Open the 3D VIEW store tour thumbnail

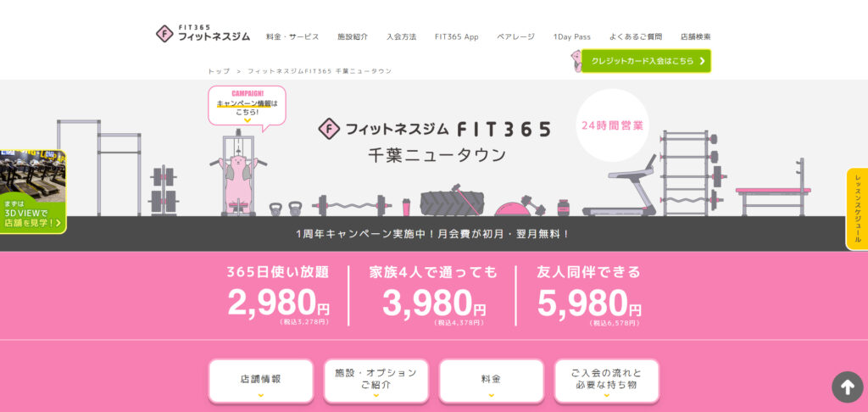pos(33,191)
